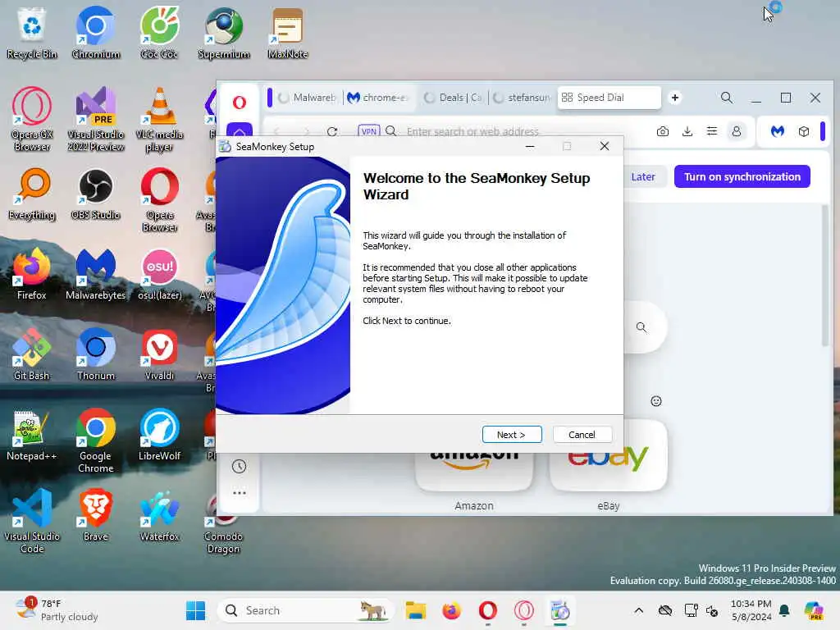Select the osu!(lazer) desktop shortcut
This screenshot has height=630, width=840.
(x=160, y=274)
